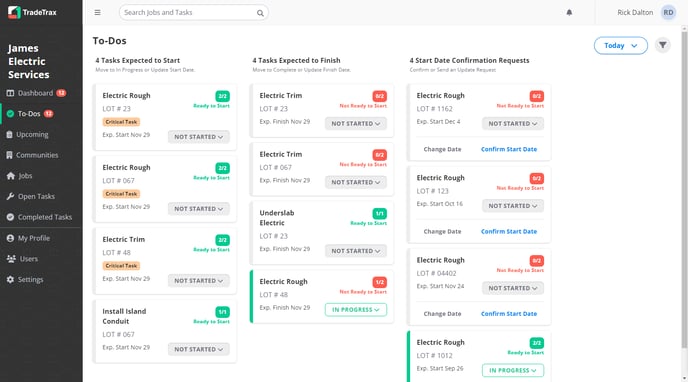
Task: Click 2/2 badge on Electric Rough LOT 23
Action: pyautogui.click(x=222, y=96)
